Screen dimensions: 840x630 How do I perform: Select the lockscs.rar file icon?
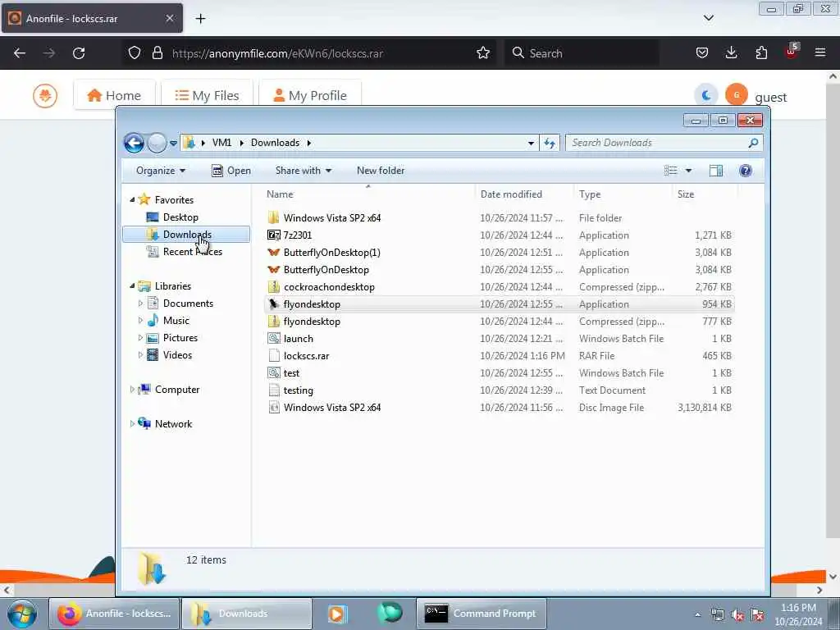coord(274,356)
